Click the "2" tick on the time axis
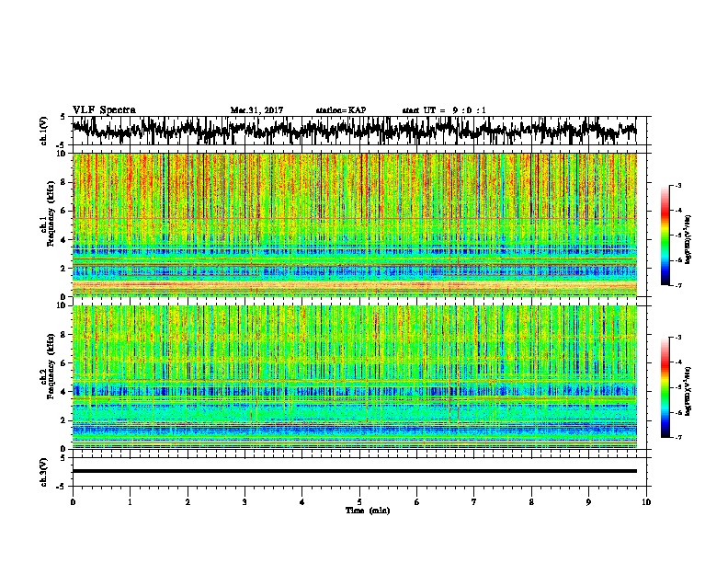This screenshot has width=728, height=563. [188, 502]
